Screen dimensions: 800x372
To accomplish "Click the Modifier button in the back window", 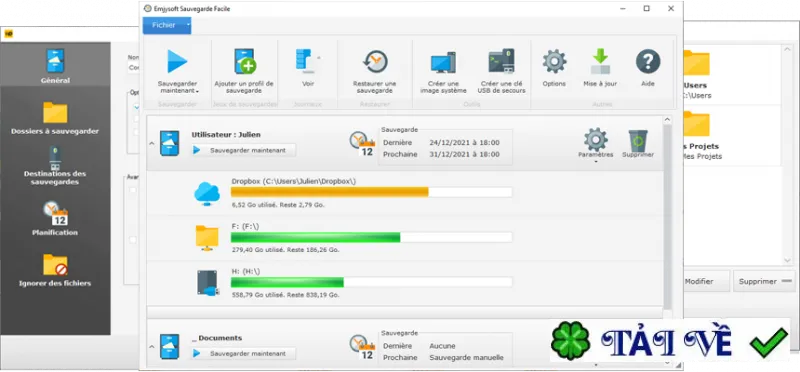I will point(706,281).
